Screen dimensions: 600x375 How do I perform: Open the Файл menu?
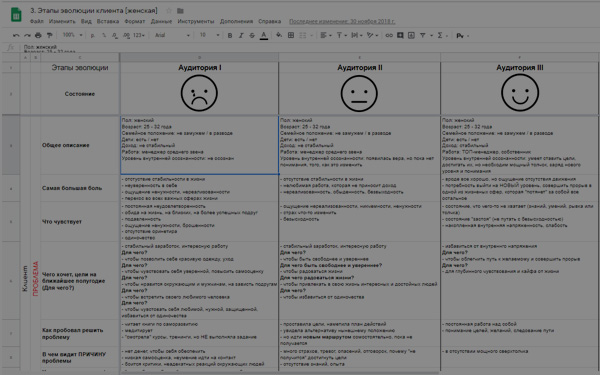(x=36, y=21)
